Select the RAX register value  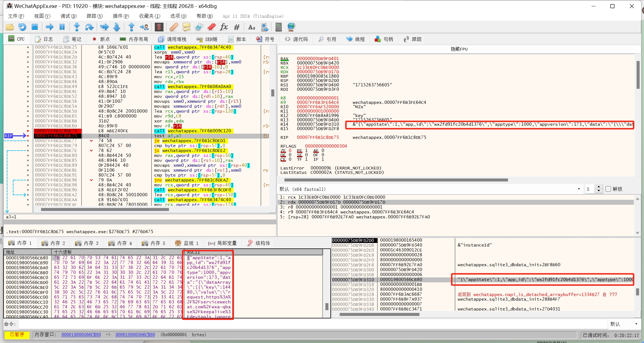(318, 58)
